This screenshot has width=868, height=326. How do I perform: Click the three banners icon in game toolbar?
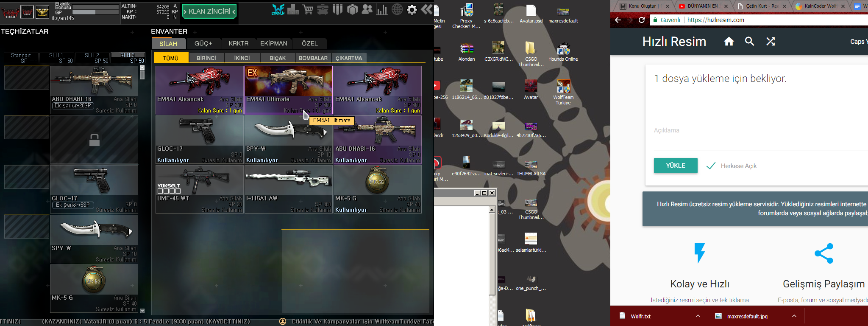pyautogui.click(x=337, y=9)
